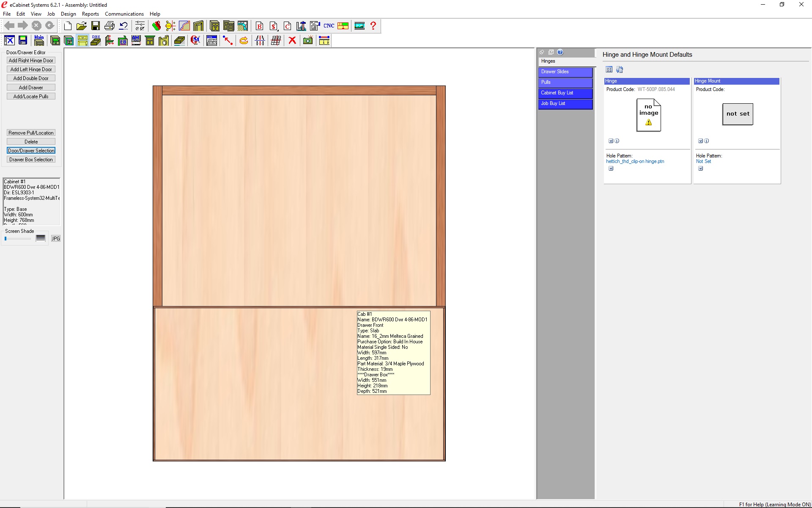Click the CNC toolbar icon
The image size is (812, 508).
coord(329,26)
